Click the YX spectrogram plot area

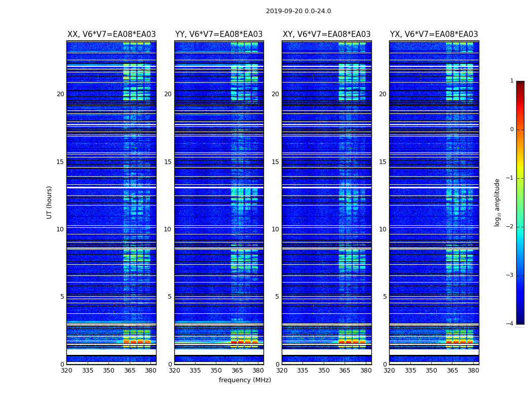[434, 202]
